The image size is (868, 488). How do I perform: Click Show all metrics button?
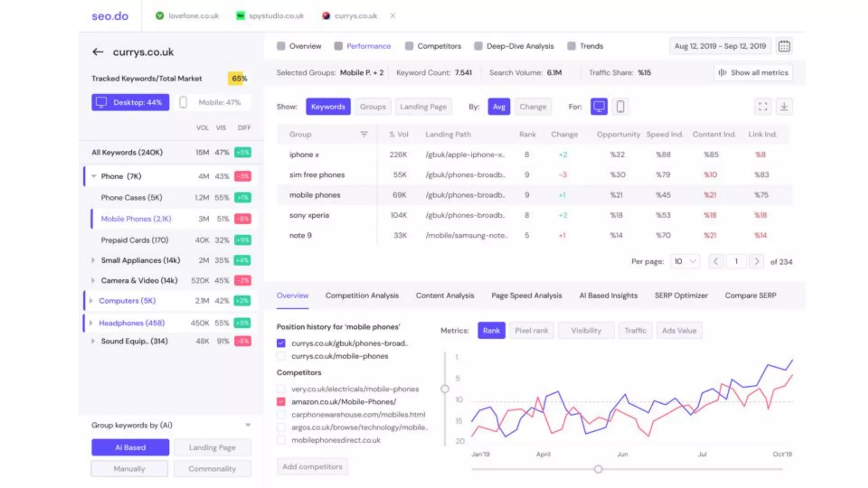click(x=753, y=73)
